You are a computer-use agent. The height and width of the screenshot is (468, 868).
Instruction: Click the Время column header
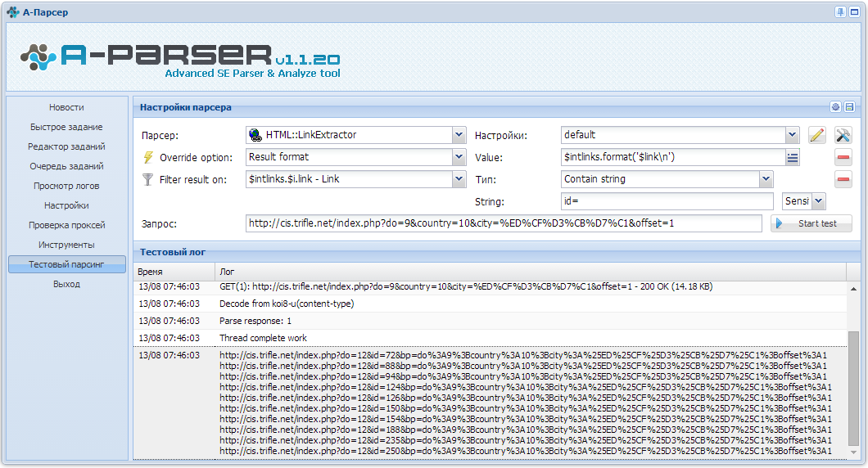[174, 272]
